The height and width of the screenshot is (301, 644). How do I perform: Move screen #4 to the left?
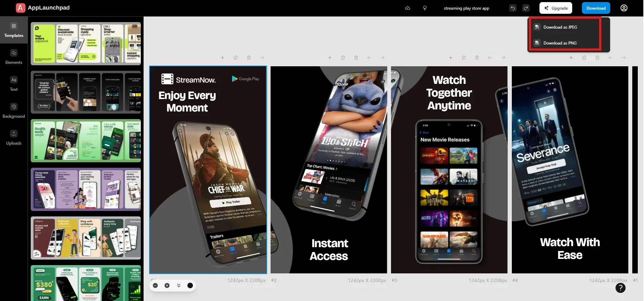611,58
